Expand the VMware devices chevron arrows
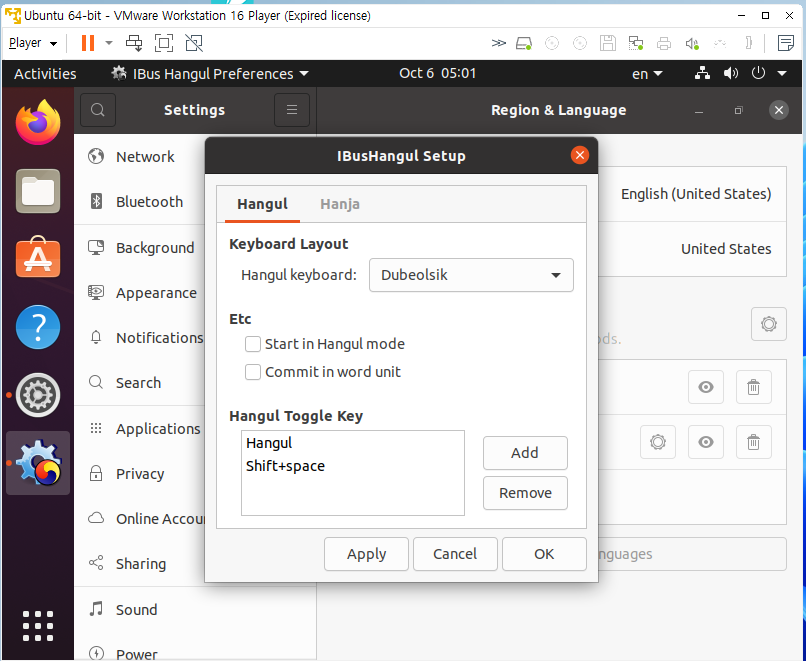 [x=499, y=43]
